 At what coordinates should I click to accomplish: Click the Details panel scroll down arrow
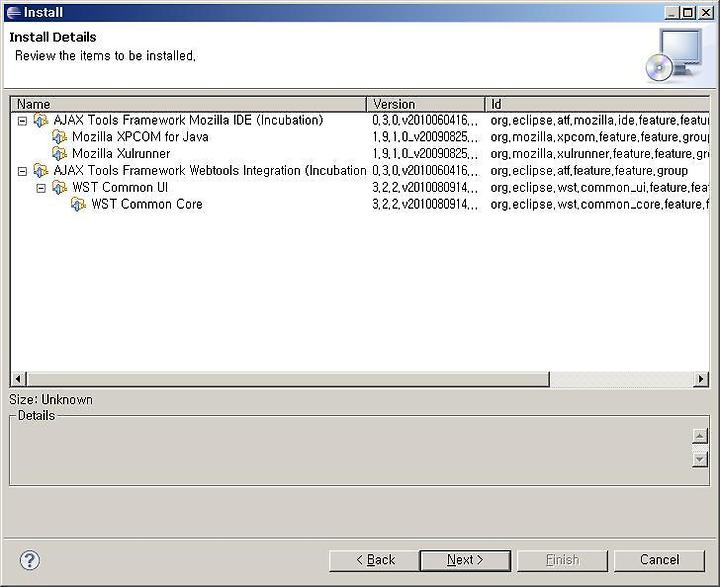699,459
